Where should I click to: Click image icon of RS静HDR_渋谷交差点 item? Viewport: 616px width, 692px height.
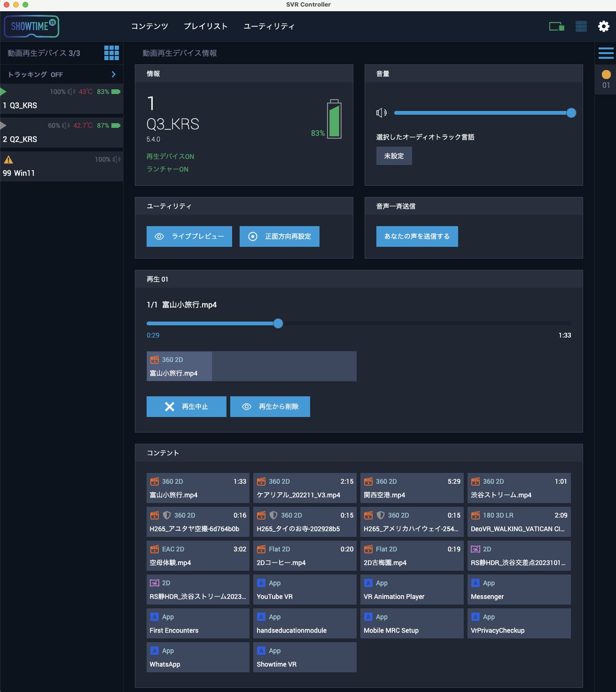476,549
